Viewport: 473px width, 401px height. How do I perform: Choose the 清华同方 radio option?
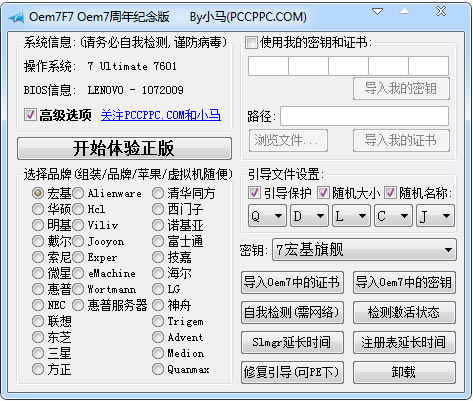158,193
